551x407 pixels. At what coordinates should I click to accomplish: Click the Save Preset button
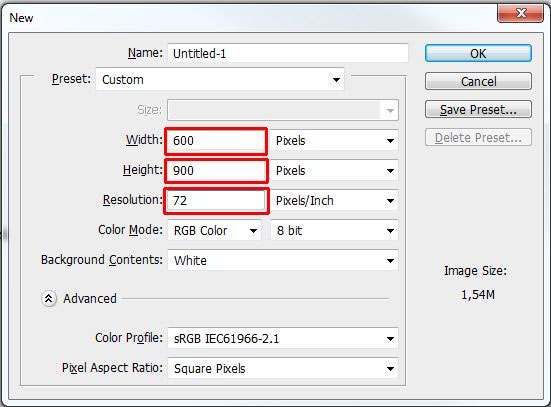click(x=478, y=109)
